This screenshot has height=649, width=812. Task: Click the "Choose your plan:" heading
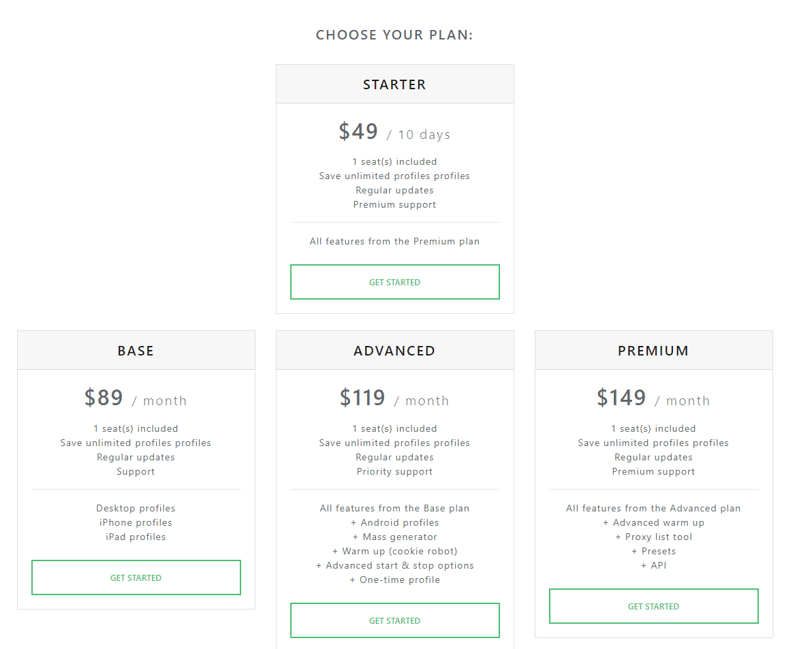coord(394,35)
